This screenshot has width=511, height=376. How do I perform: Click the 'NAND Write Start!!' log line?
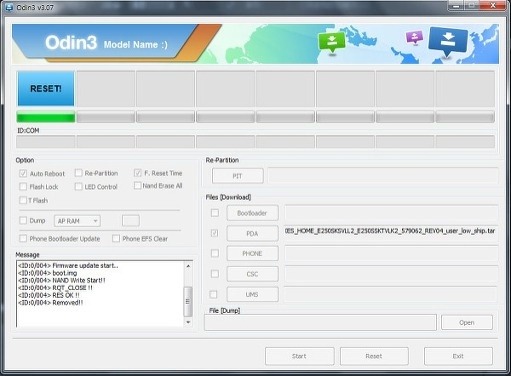62,280
